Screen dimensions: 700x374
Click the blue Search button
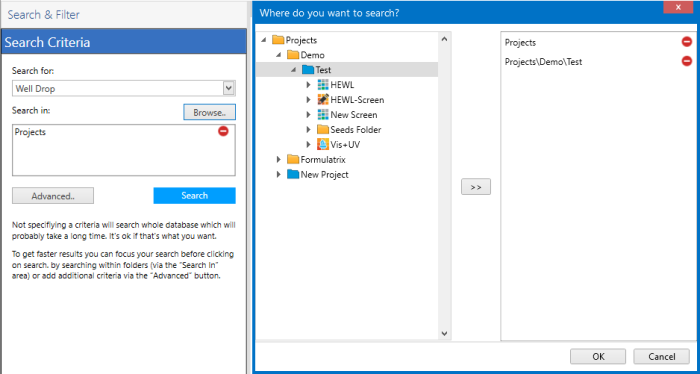pyautogui.click(x=195, y=195)
